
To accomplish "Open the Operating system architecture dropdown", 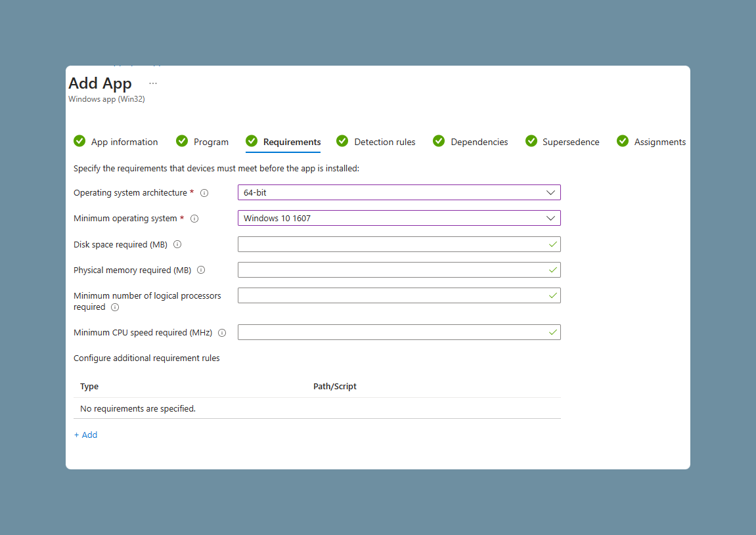I will [399, 192].
